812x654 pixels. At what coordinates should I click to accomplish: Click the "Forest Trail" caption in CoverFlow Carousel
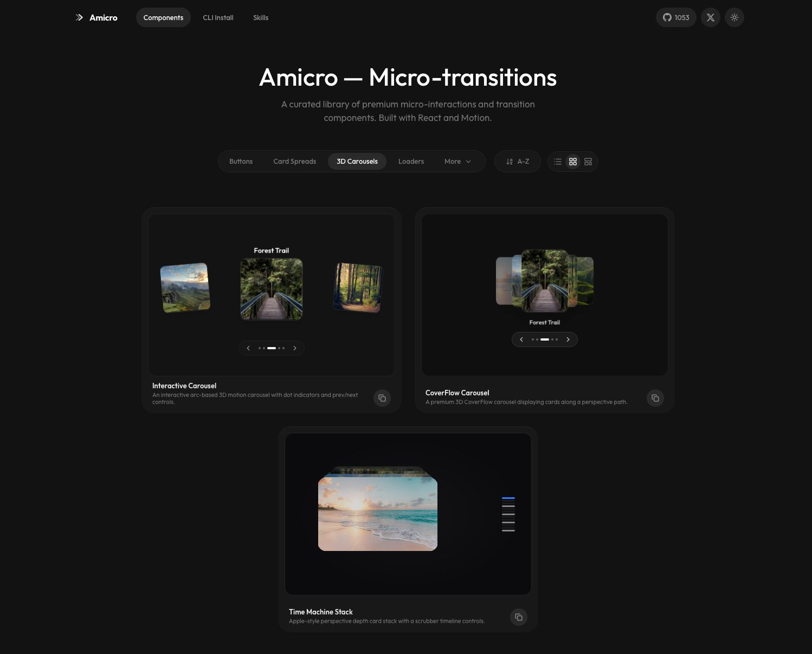[545, 323]
